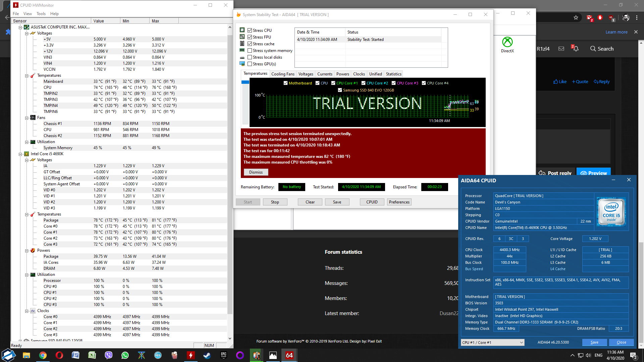Viewport: 644px width, 362px height.
Task: Toggle the Stress CPU checkbox
Action: coord(250,31)
